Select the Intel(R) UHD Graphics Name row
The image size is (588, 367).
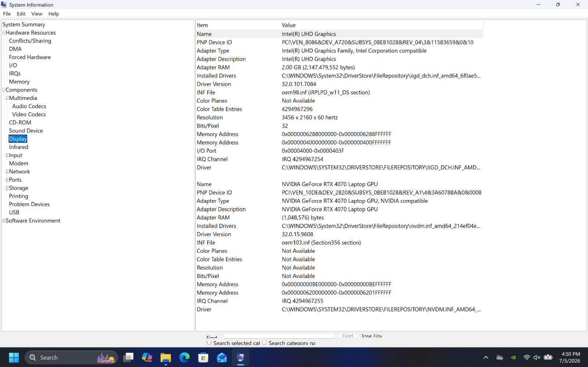[x=339, y=34]
